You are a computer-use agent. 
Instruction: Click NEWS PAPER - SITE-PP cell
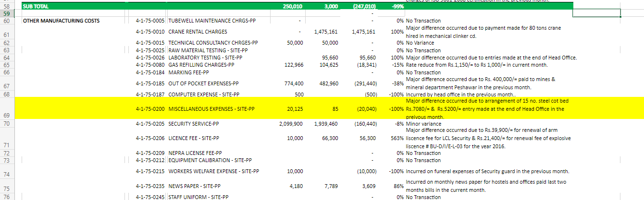(194, 186)
